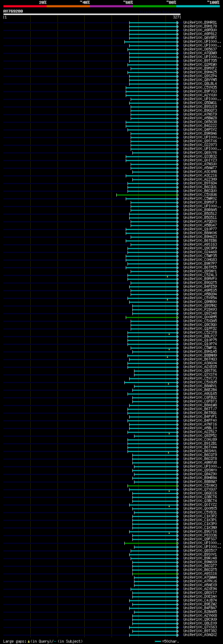Select the UniRef100_A7NST9 label
223x644 pixels.
point(200,114)
